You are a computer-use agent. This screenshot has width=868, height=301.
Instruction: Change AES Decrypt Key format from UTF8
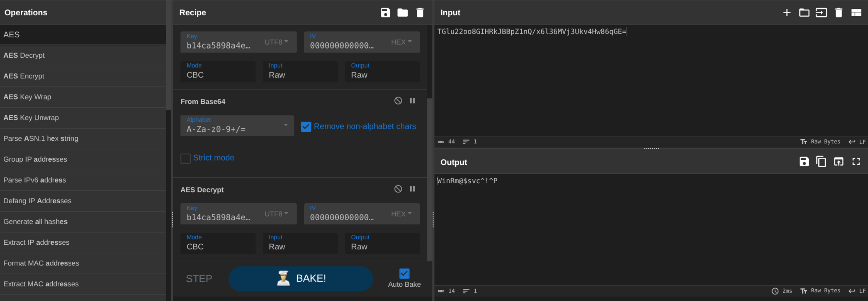276,214
